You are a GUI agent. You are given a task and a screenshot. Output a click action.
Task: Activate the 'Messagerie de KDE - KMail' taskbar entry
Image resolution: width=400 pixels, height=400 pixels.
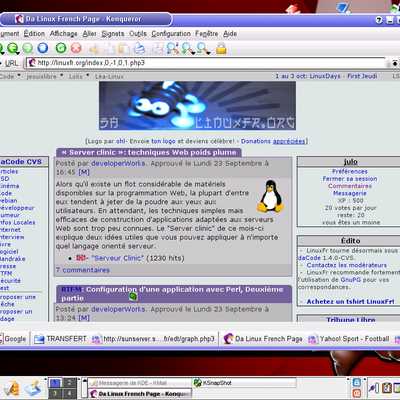pos(140,383)
